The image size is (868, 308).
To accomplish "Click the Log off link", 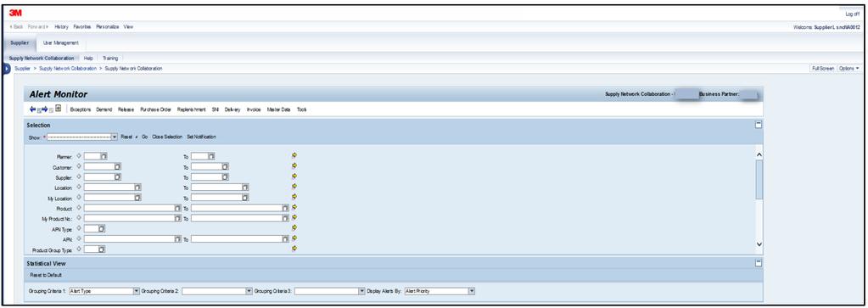I will tap(853, 14).
